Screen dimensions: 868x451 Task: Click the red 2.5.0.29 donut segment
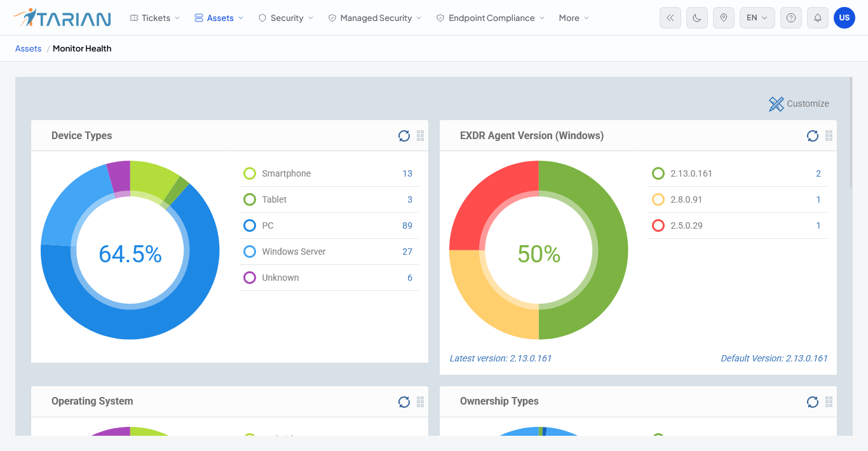click(x=488, y=199)
